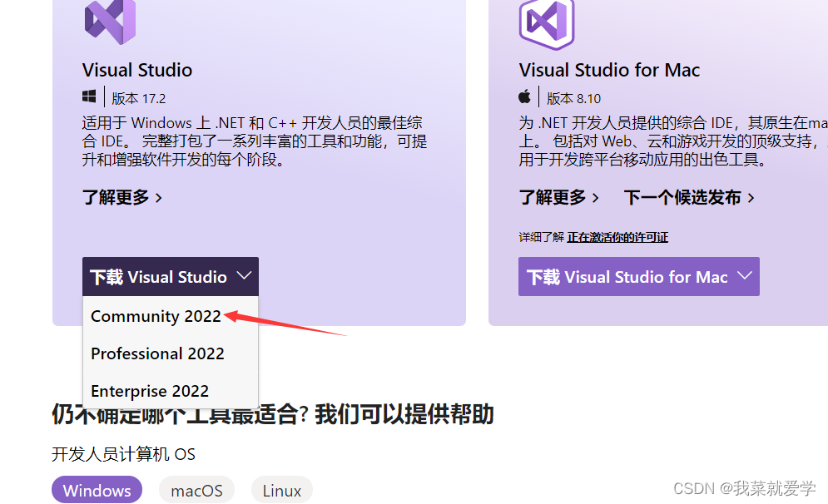Click the Visual Studio for Mac logo icon
Image resolution: width=828 pixels, height=504 pixels.
tap(547, 25)
